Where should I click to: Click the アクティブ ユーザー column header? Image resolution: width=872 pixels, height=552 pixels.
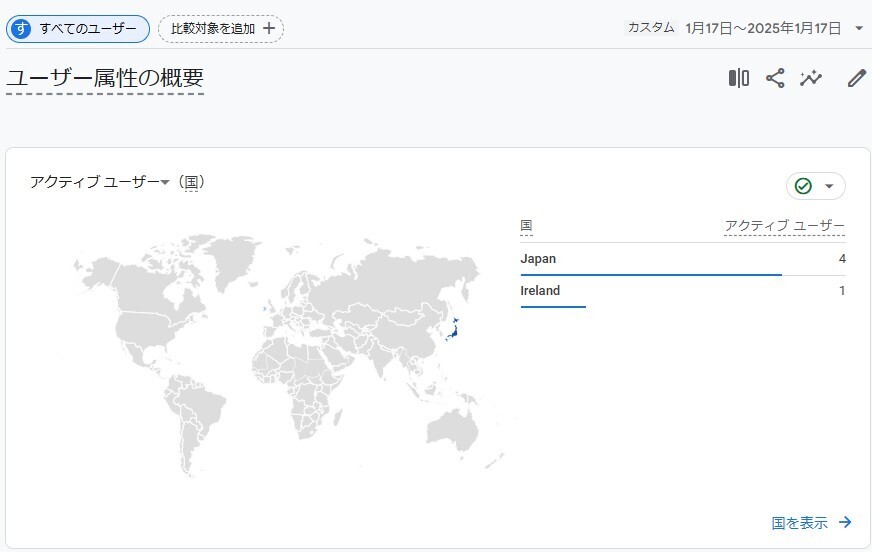point(785,226)
